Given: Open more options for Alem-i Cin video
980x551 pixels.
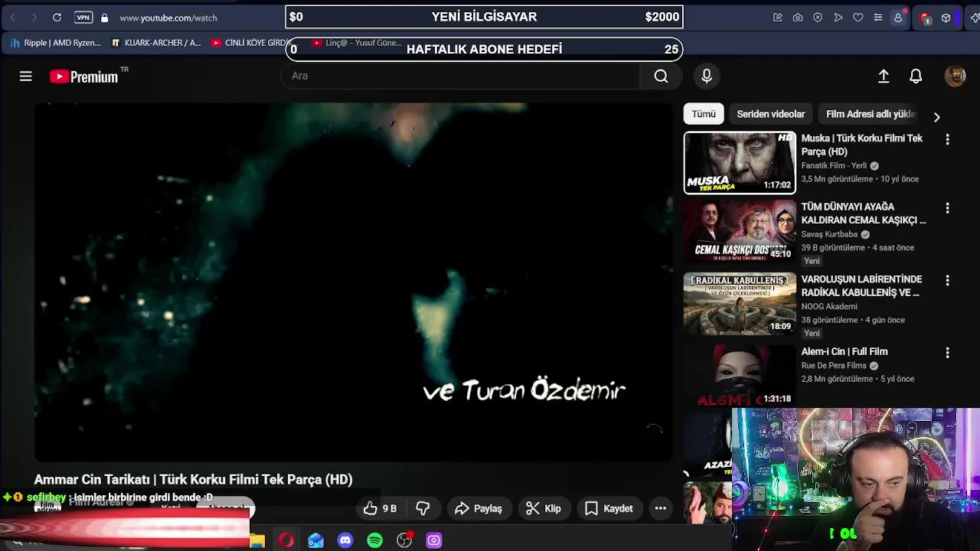Looking at the screenshot, I should (947, 353).
